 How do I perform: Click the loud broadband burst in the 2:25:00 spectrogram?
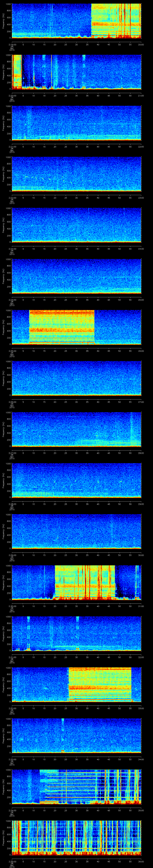click(x=62, y=327)
